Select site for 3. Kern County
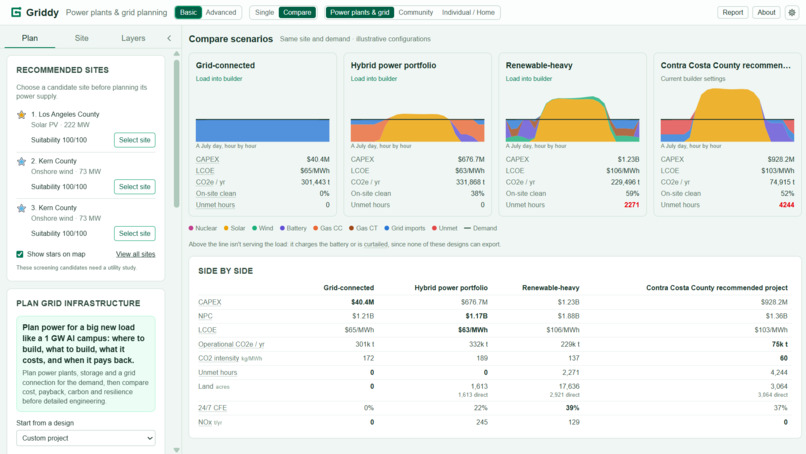The image size is (806, 454). 135,233
